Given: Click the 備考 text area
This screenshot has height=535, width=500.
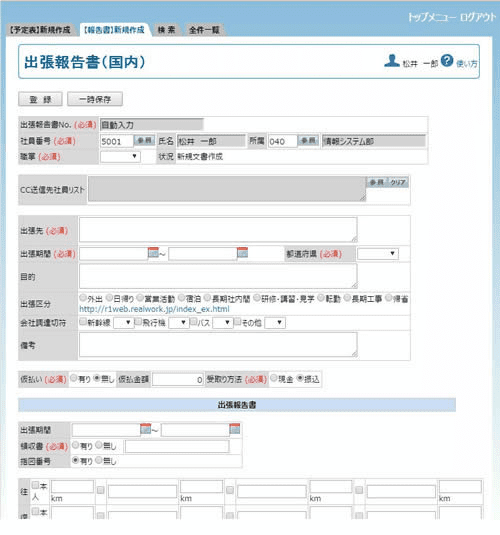Looking at the screenshot, I should [218, 345].
